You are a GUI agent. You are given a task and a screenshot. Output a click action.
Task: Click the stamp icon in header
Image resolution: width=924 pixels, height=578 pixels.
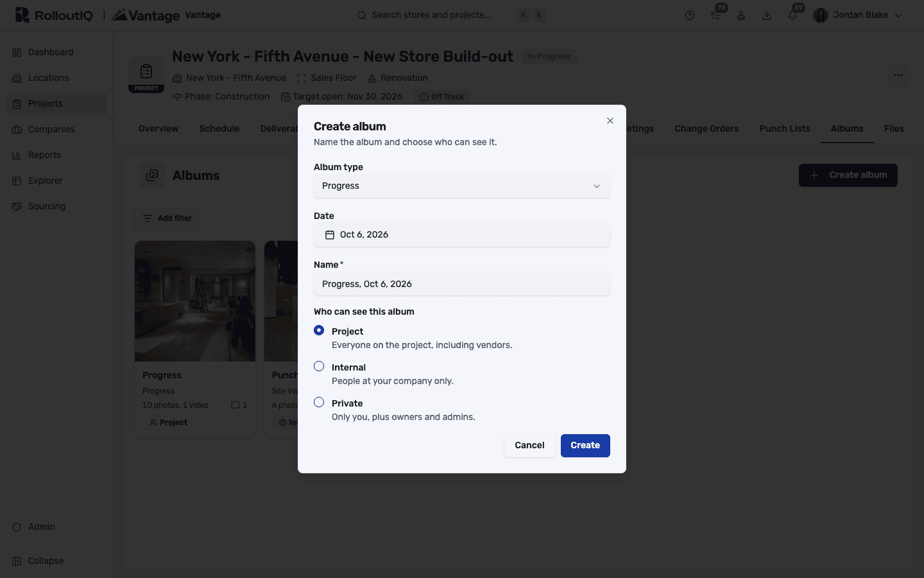coord(741,15)
